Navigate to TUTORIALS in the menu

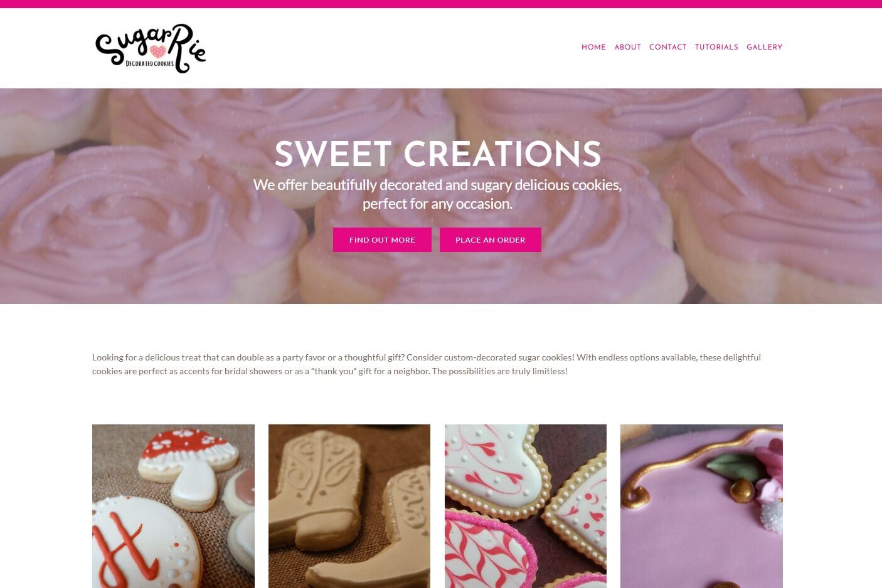(716, 47)
